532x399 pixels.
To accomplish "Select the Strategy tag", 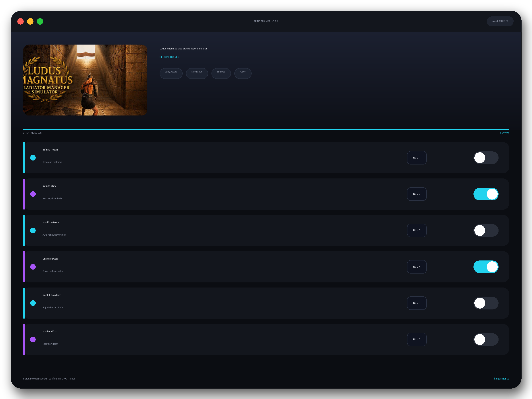I will tap(221, 73).
